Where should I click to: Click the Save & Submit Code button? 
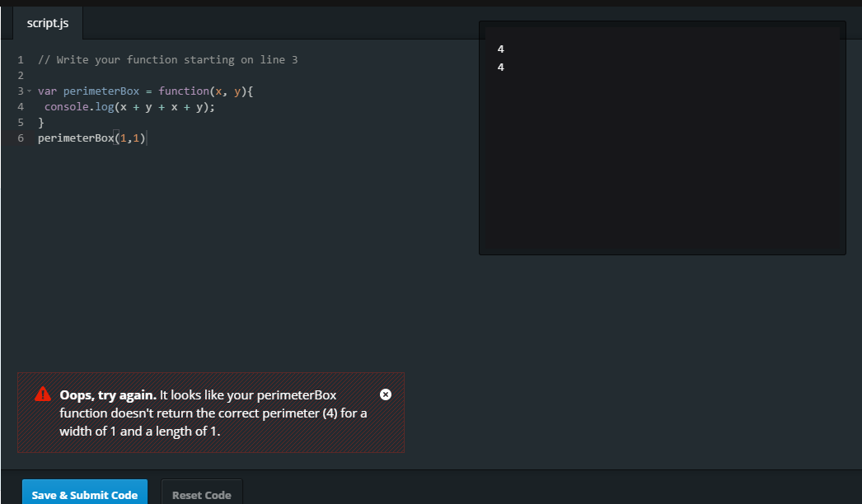[85, 494]
